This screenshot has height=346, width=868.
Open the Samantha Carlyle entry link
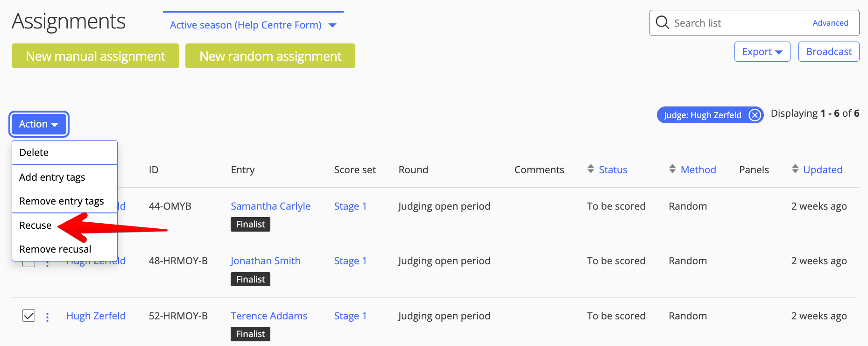270,206
